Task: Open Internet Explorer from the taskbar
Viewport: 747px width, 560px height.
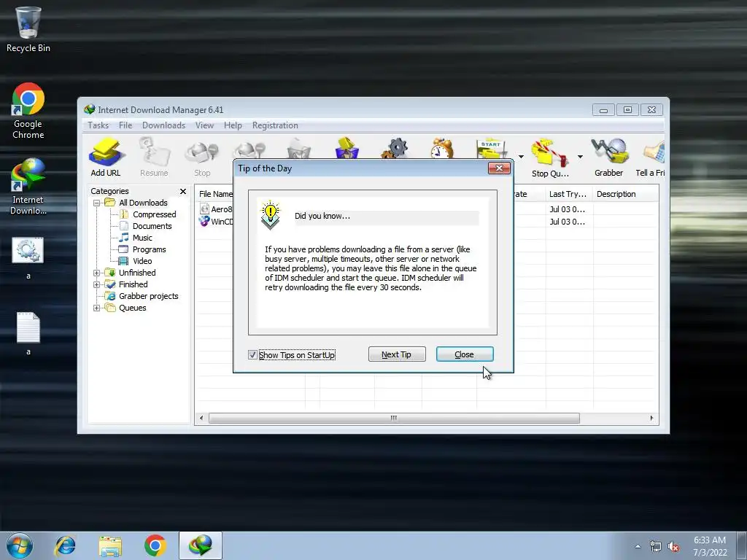Action: coord(65,545)
